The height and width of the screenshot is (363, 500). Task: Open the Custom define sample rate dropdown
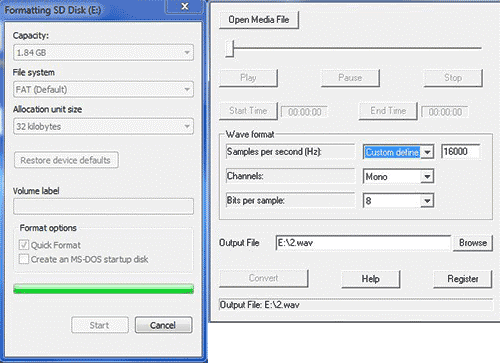398,152
